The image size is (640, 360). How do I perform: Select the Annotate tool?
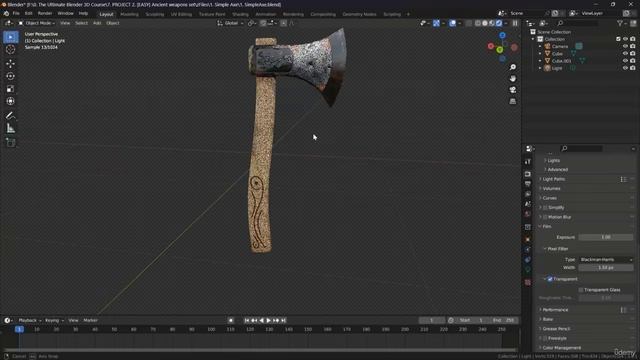coord(11,116)
